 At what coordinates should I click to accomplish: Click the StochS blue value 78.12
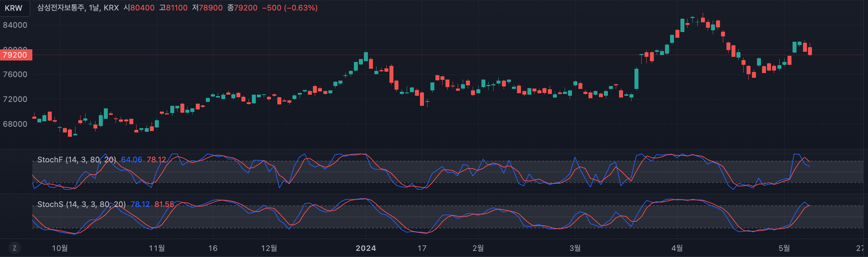click(140, 204)
